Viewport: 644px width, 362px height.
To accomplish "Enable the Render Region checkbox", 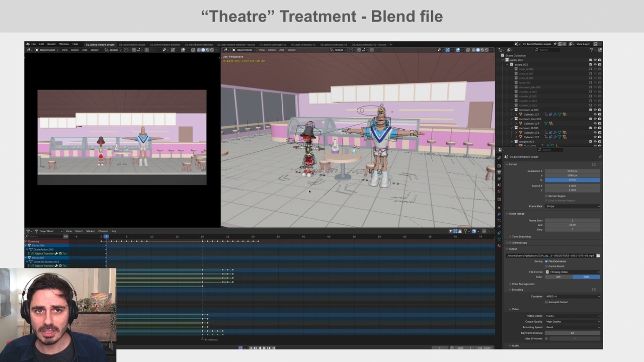I will 546,196.
